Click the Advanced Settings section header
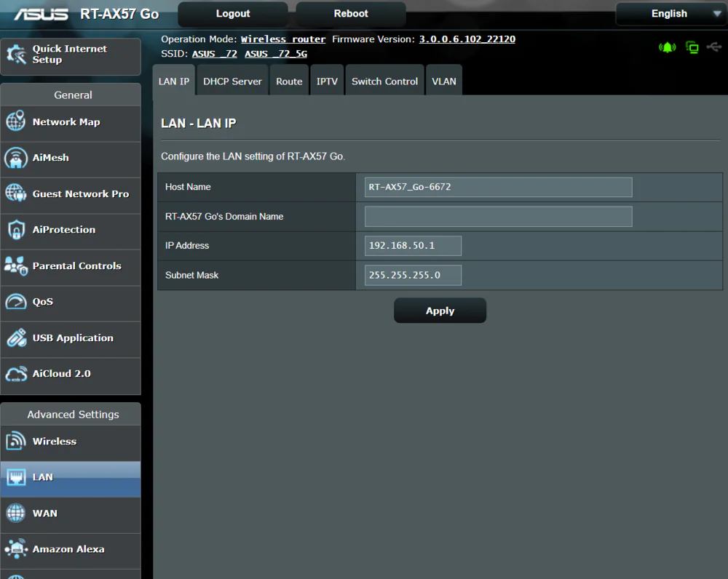The height and width of the screenshot is (579, 728). coord(71,415)
